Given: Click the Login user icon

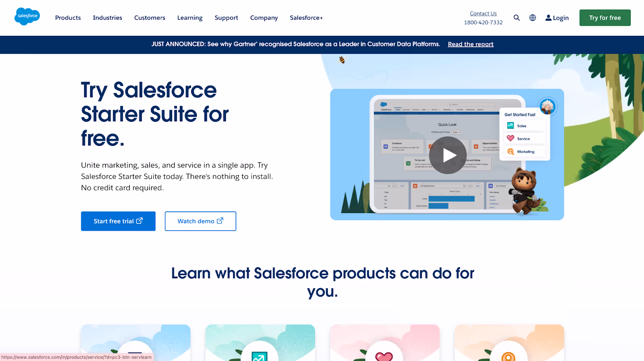Looking at the screenshot, I should (548, 18).
